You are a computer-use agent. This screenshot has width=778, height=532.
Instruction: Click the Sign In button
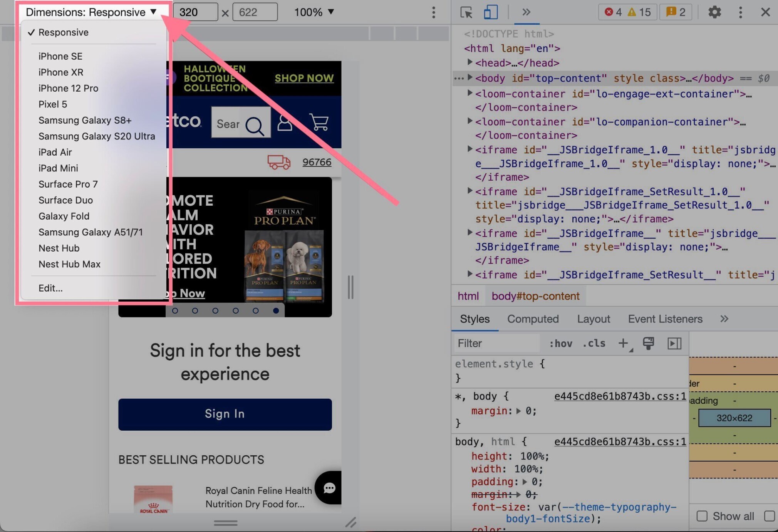click(225, 414)
